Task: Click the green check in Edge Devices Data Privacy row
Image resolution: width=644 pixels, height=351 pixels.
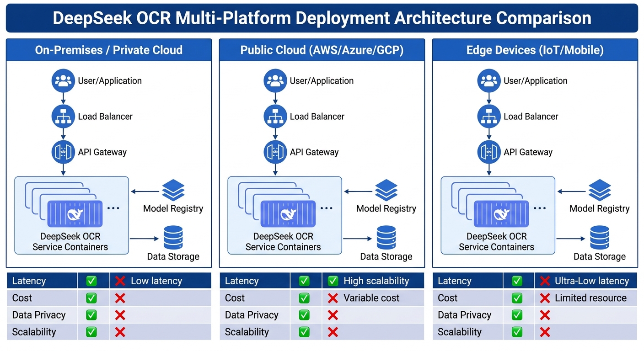Action: [x=517, y=315]
